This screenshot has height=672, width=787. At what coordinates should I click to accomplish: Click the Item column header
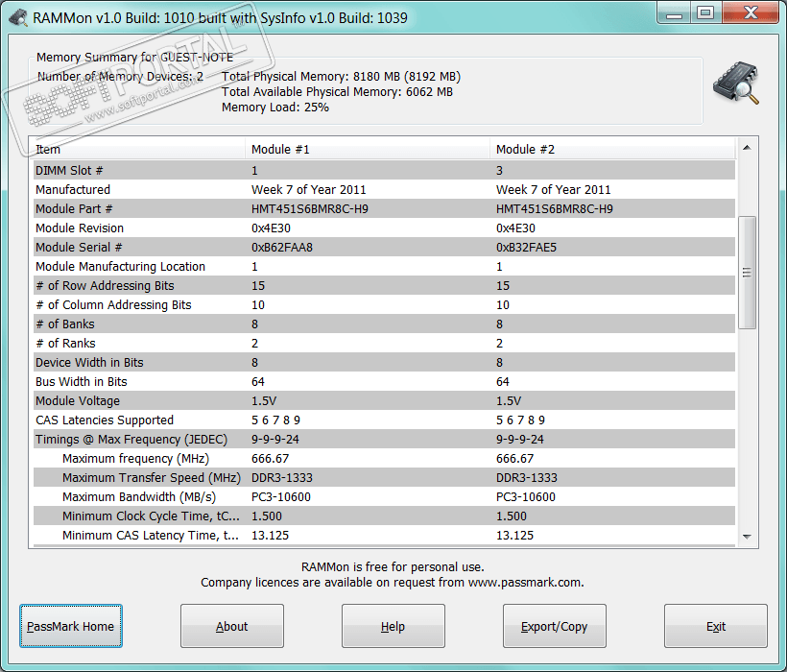139,149
